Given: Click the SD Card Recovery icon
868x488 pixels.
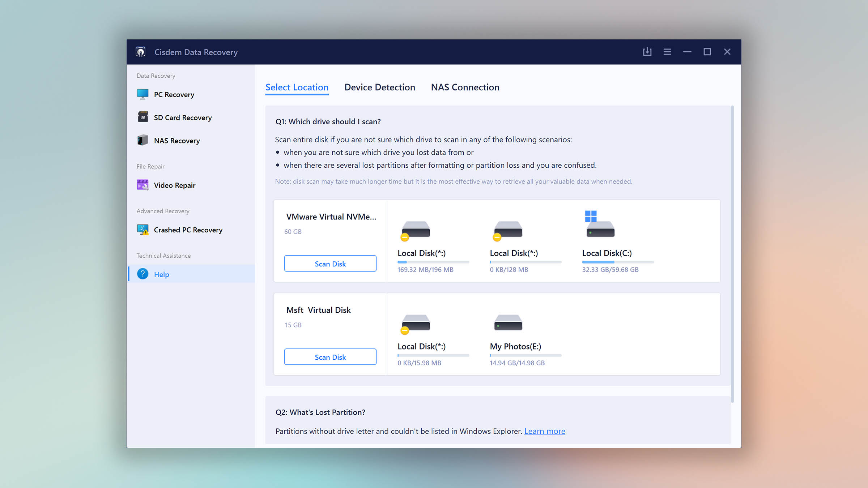Looking at the screenshot, I should pyautogui.click(x=142, y=117).
